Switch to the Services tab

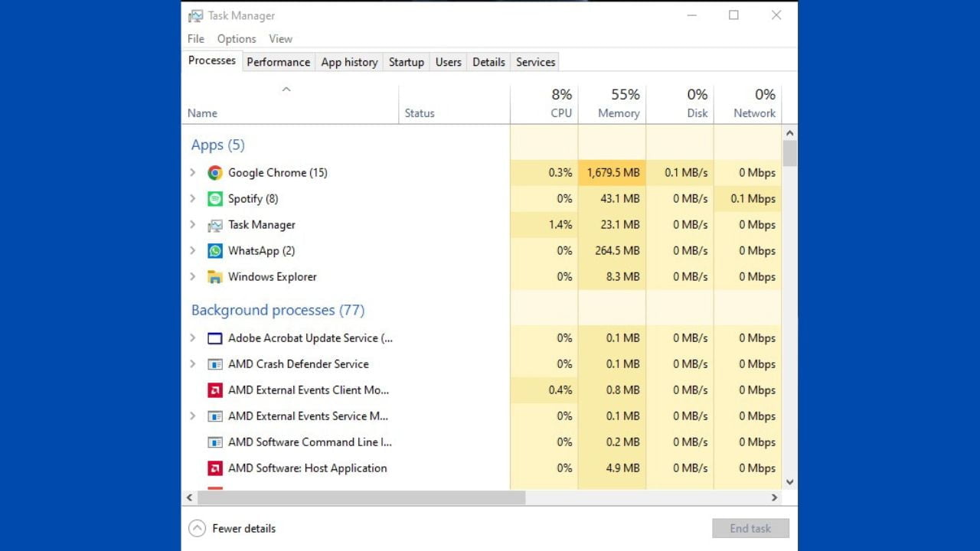tap(535, 62)
